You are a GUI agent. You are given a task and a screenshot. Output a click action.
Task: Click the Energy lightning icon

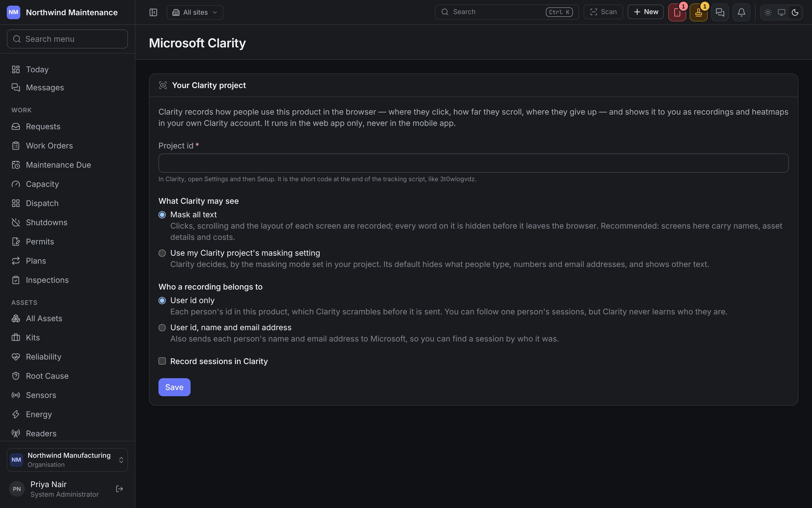16,414
